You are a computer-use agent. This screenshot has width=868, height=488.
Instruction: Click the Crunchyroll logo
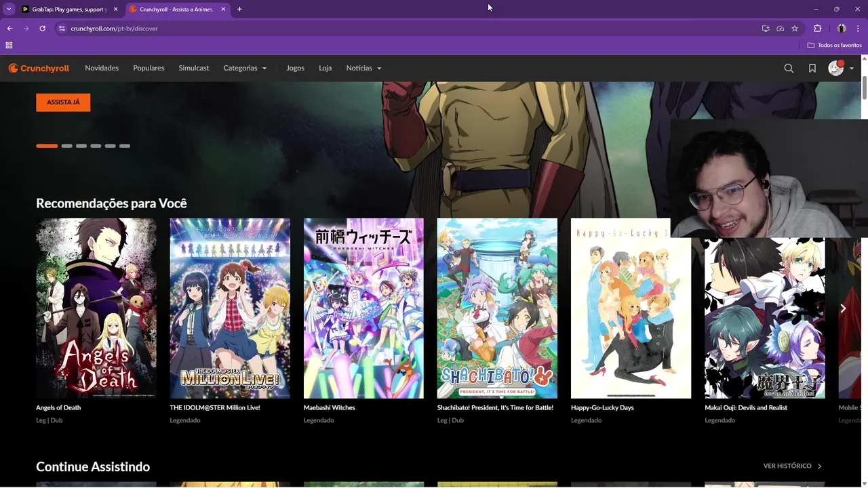[x=39, y=68]
